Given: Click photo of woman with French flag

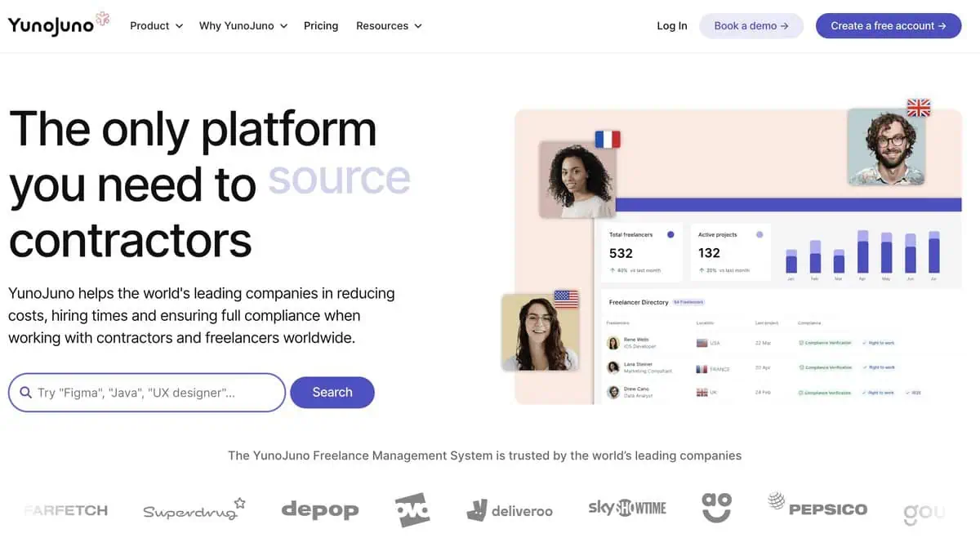Looking at the screenshot, I should (x=577, y=180).
